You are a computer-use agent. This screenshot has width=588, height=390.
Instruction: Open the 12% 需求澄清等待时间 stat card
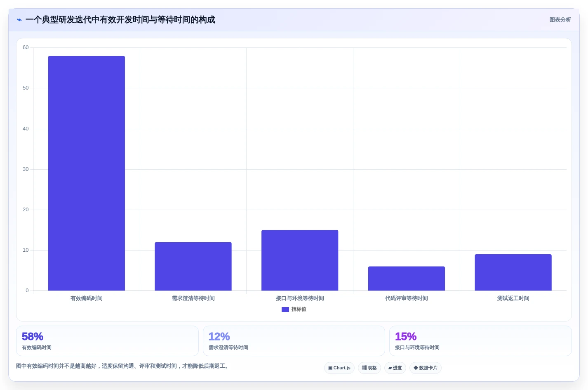(294, 341)
